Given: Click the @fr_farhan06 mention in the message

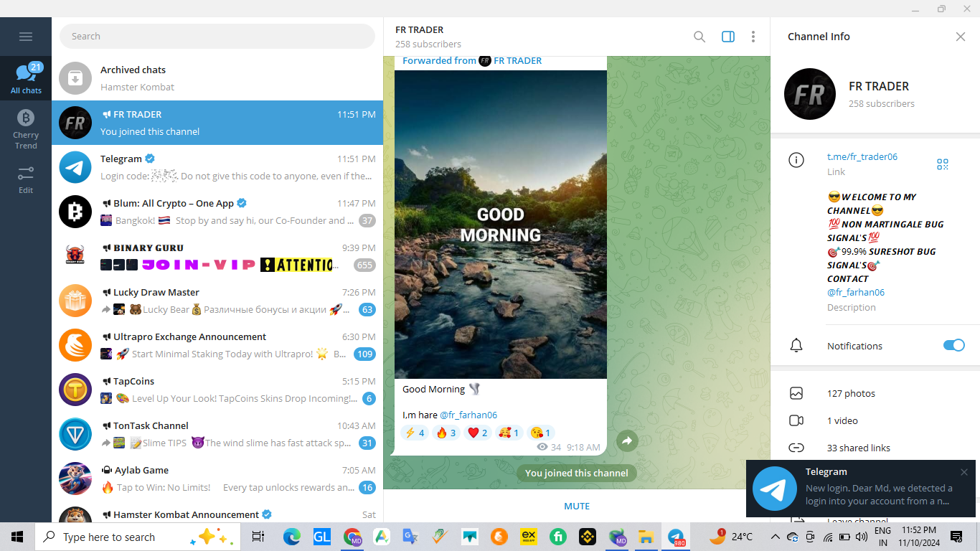Looking at the screenshot, I should pyautogui.click(x=468, y=415).
